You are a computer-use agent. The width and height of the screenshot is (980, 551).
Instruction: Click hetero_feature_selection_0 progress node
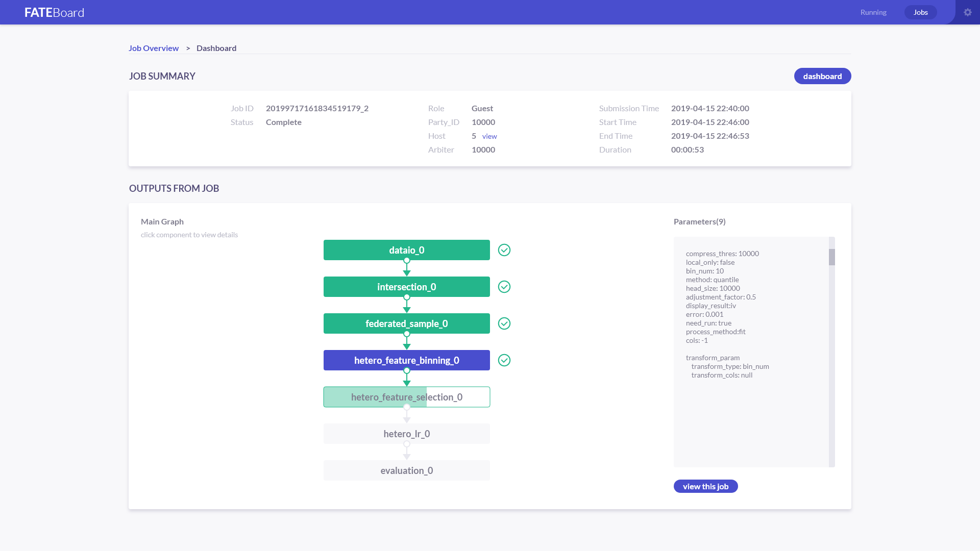406,397
